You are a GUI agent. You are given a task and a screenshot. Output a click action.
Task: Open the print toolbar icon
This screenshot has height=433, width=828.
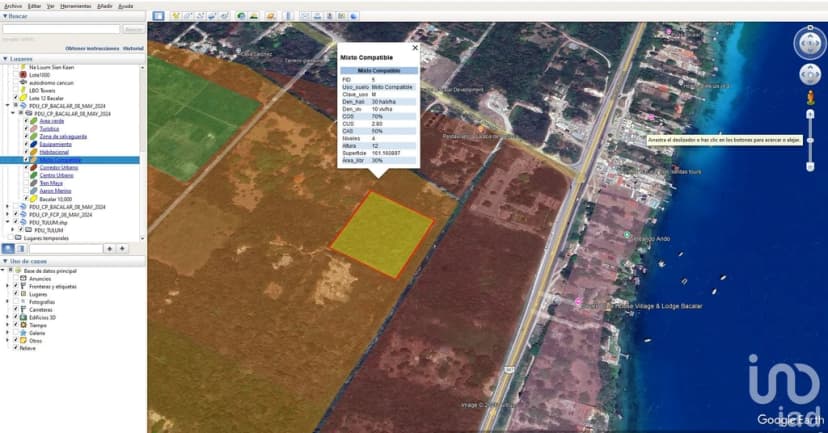[x=317, y=16]
